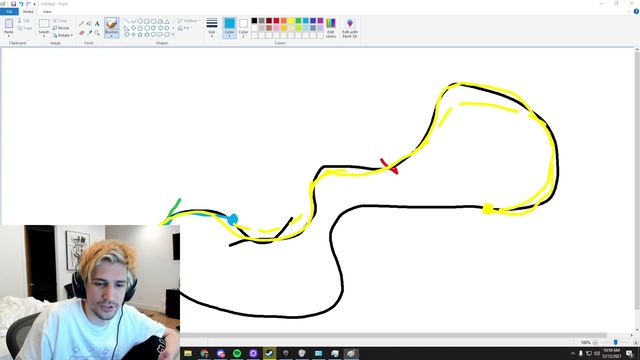Click the Save icon in title bar
This screenshot has height=360, width=640.
point(13,4)
